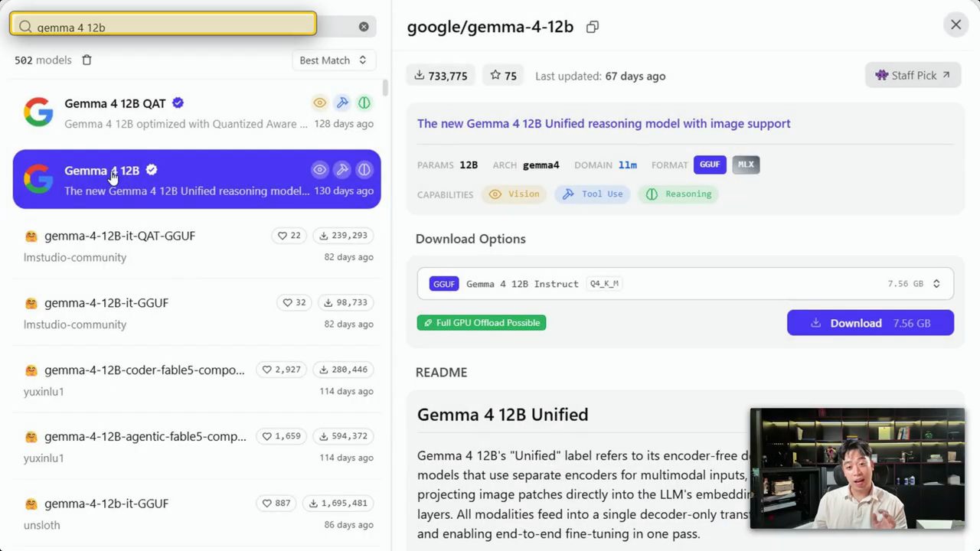Screen dimensions: 980x551
Task: Click the star count 75
Action: coord(503,75)
